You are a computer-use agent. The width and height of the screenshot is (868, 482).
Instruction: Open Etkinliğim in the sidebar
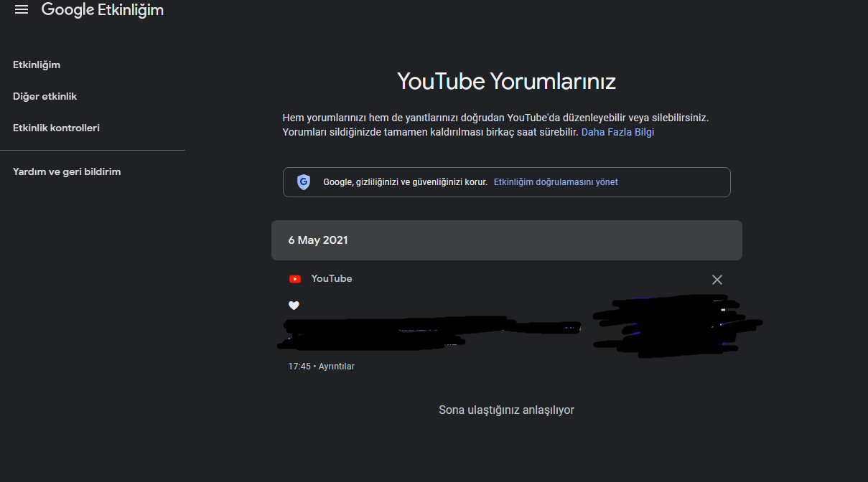(37, 65)
